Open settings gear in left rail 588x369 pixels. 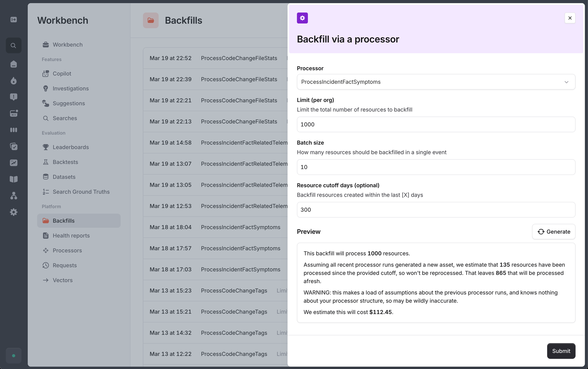coord(14,212)
